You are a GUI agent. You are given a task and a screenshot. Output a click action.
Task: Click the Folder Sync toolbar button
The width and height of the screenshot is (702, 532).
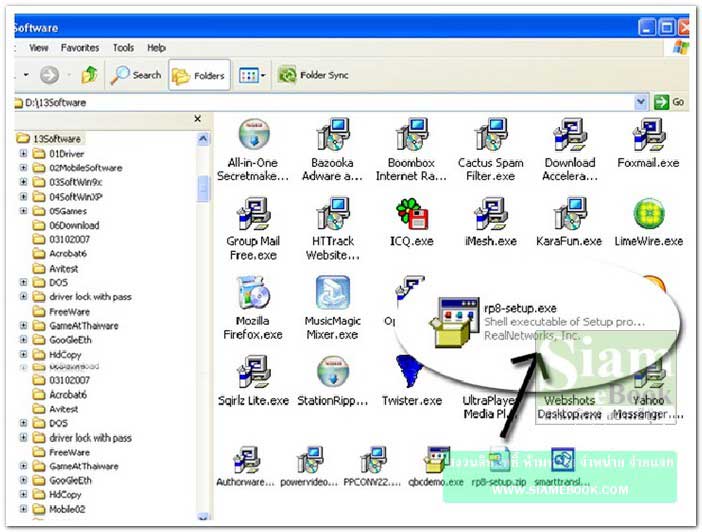pyautogui.click(x=313, y=75)
